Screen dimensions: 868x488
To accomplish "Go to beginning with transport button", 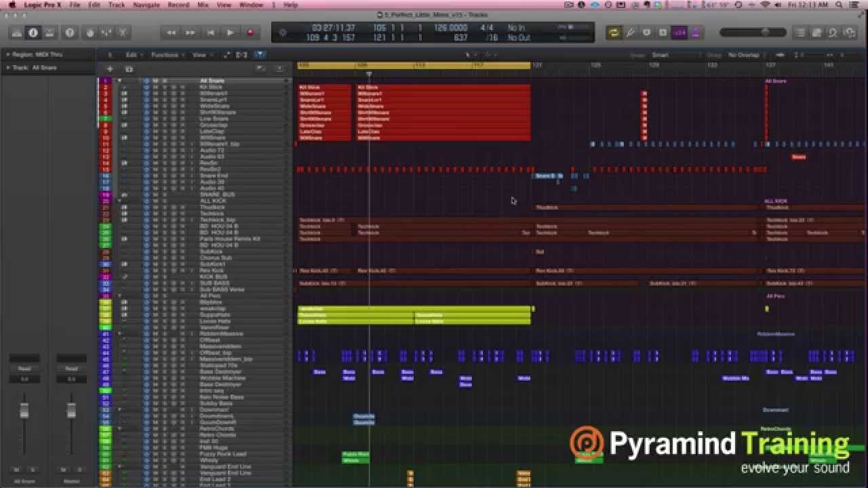I will pos(210,33).
